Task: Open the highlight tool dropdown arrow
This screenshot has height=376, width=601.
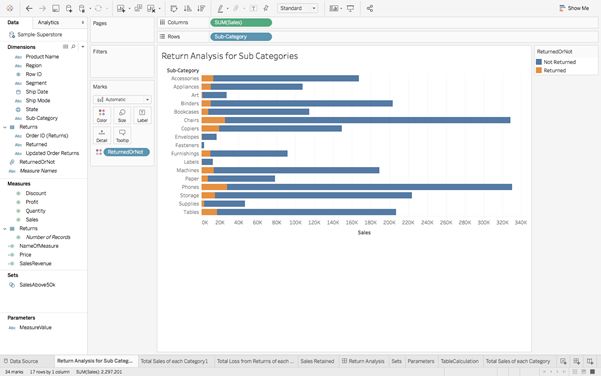Action: pyautogui.click(x=227, y=8)
